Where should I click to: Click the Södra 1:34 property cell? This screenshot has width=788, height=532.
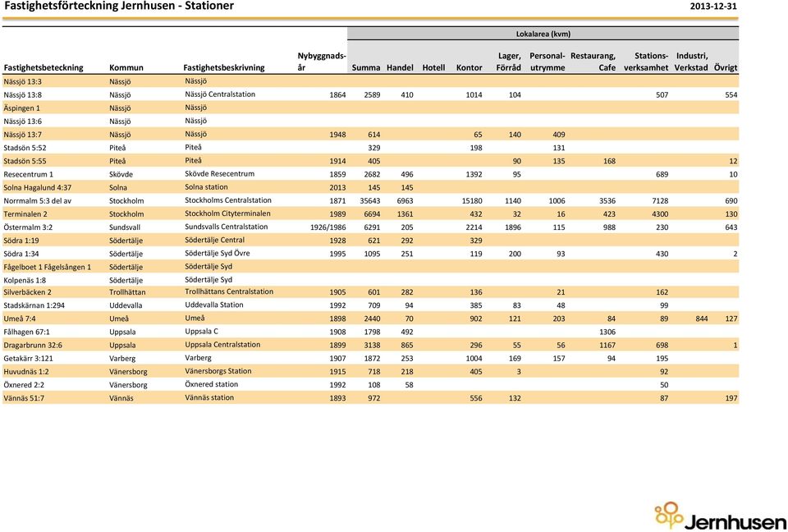21,254
